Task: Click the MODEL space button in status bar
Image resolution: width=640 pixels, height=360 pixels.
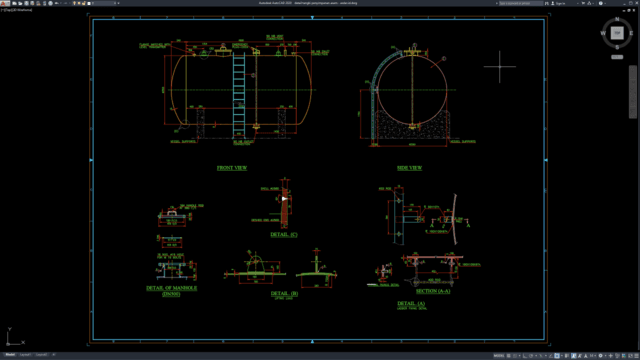Action: pos(499,356)
